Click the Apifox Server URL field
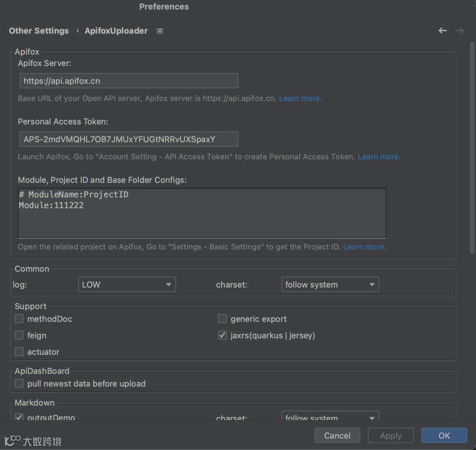 tap(129, 81)
